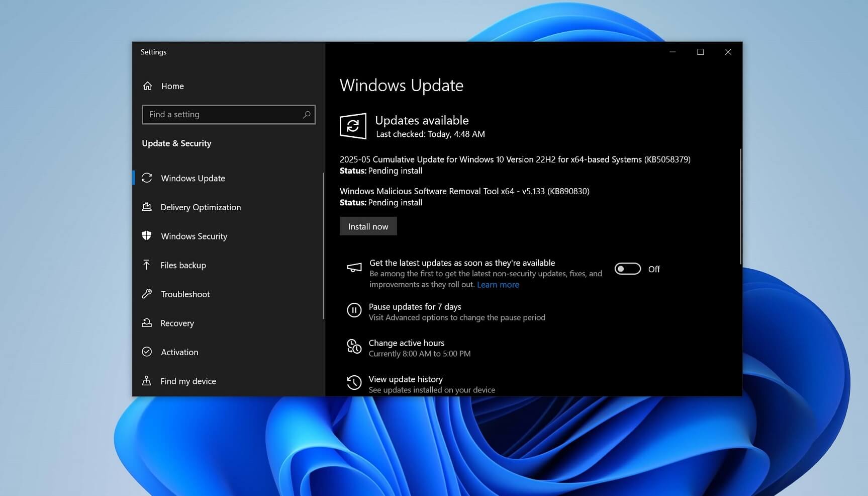Select the Windows Update sidebar icon
This screenshot has height=496, width=868.
147,178
